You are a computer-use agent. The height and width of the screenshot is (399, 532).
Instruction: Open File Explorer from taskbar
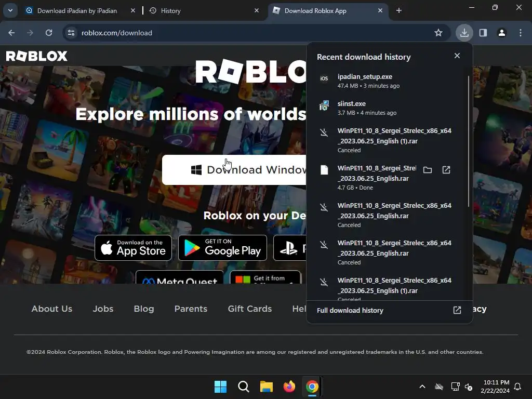click(x=267, y=387)
